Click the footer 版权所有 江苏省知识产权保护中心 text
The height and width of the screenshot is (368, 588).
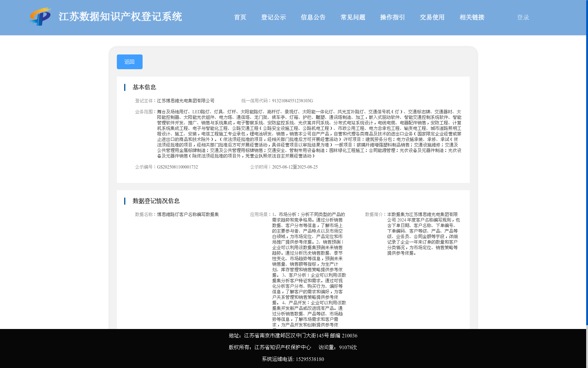[x=270, y=347]
